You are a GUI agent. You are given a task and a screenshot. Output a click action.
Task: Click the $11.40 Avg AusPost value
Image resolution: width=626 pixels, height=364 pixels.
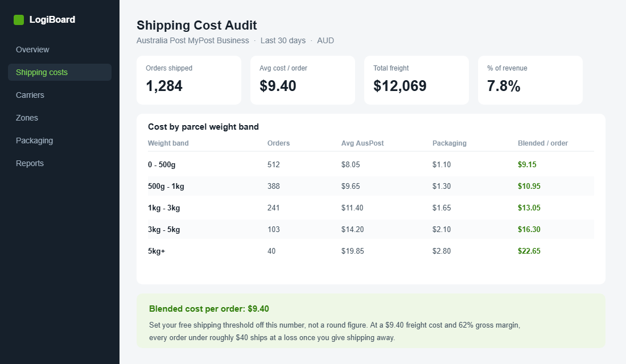point(352,208)
